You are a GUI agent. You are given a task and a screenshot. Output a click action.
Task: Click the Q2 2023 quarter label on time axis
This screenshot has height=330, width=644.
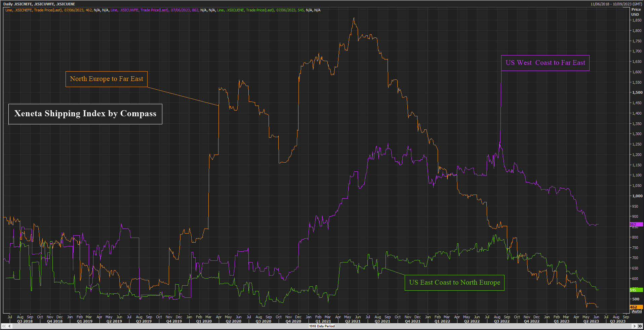pos(591,321)
